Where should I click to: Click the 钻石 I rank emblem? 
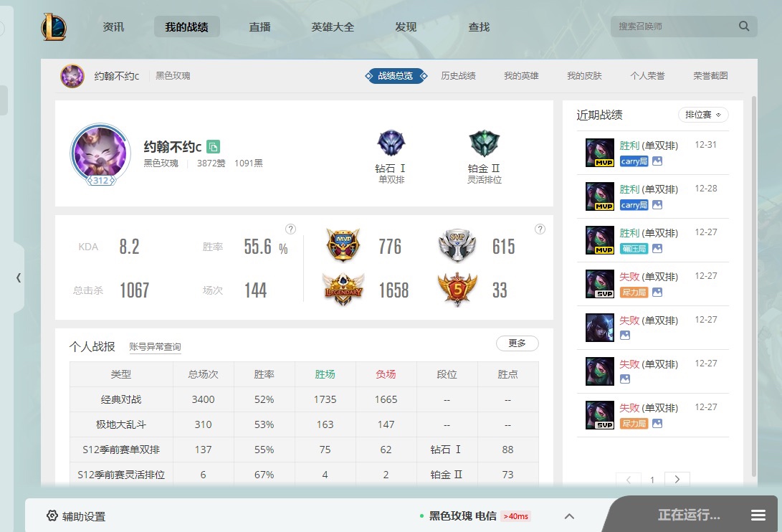391,144
